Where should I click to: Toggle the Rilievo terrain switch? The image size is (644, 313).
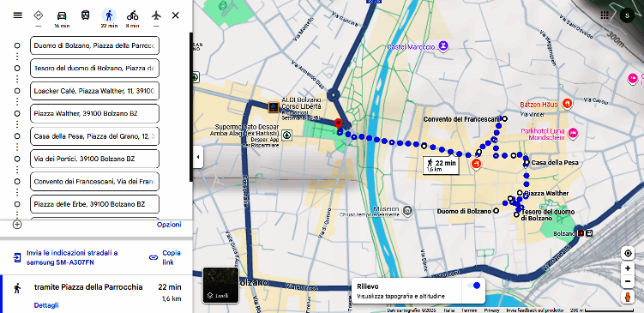point(473,286)
